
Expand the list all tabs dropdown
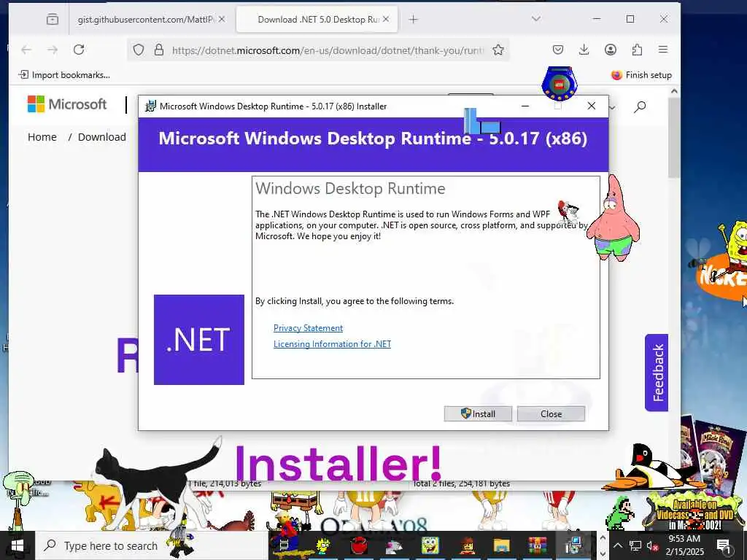coord(536,19)
